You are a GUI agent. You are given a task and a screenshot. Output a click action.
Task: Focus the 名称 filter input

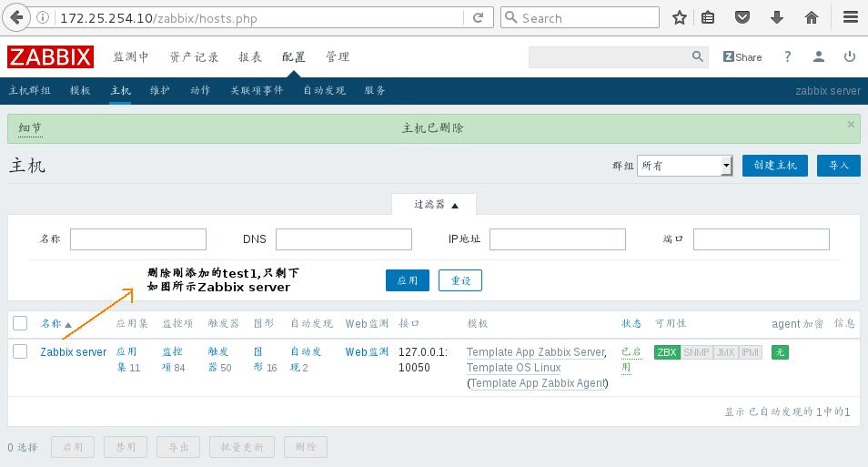137,239
